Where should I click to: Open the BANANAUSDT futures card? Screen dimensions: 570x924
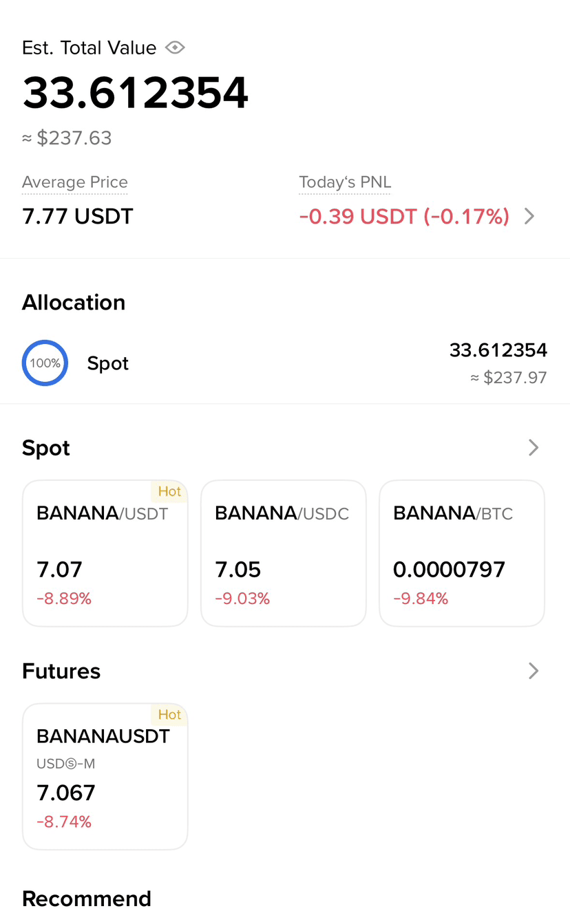click(x=105, y=776)
